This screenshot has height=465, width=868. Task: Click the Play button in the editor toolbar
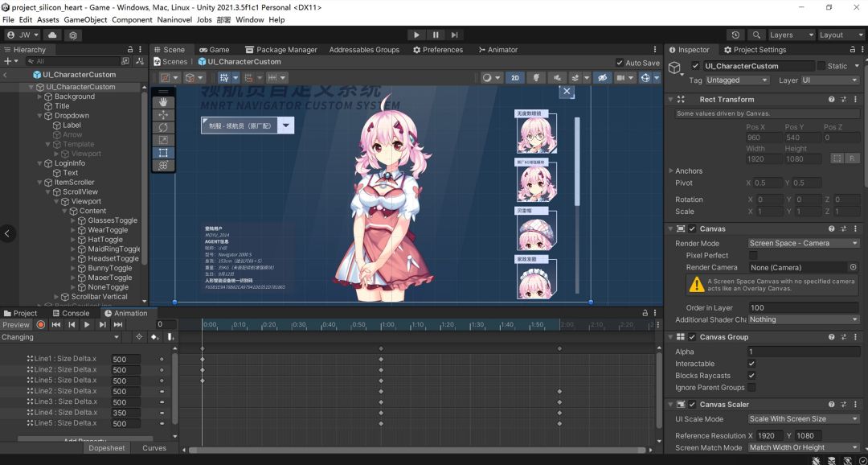coord(417,35)
